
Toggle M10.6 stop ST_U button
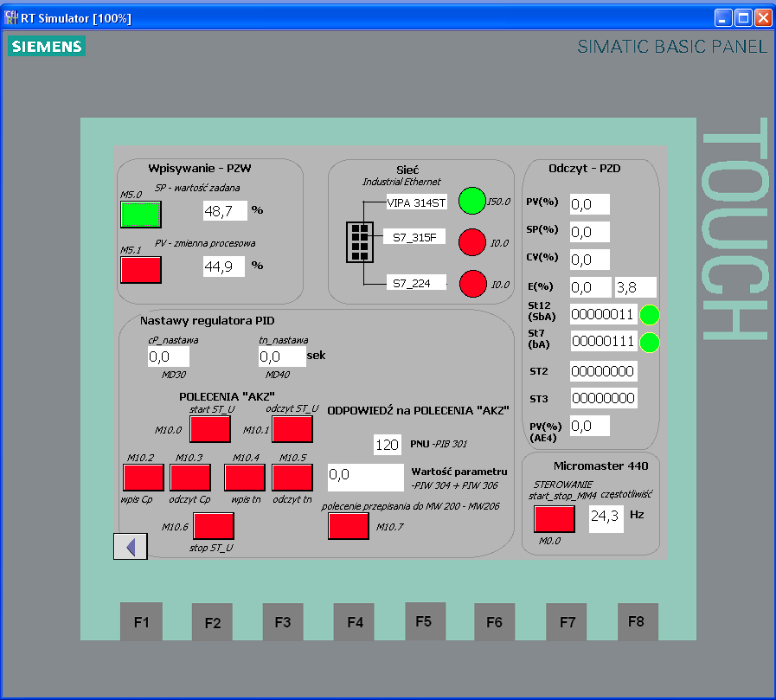tap(214, 526)
